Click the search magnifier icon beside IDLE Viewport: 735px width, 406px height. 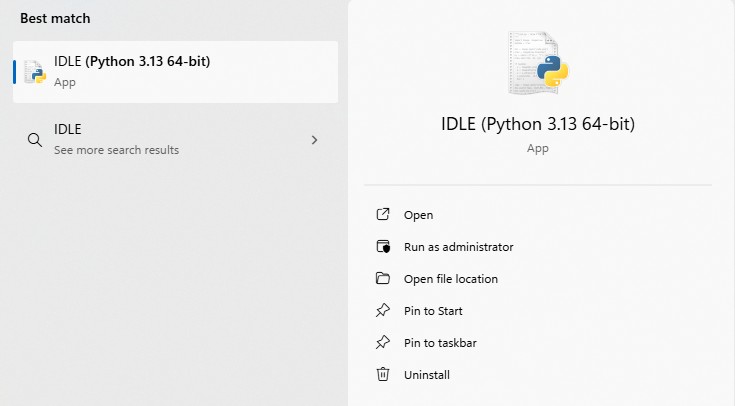(x=35, y=140)
